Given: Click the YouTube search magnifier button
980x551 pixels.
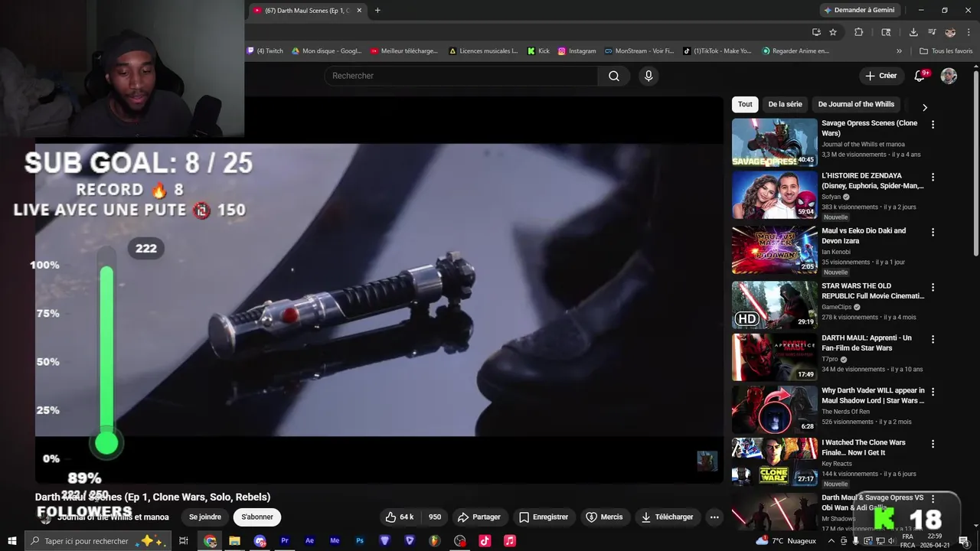Looking at the screenshot, I should click(x=614, y=76).
